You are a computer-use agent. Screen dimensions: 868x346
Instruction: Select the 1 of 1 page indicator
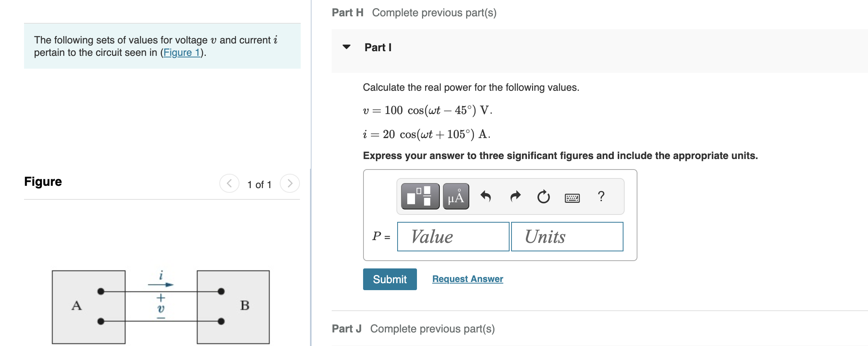tap(259, 185)
